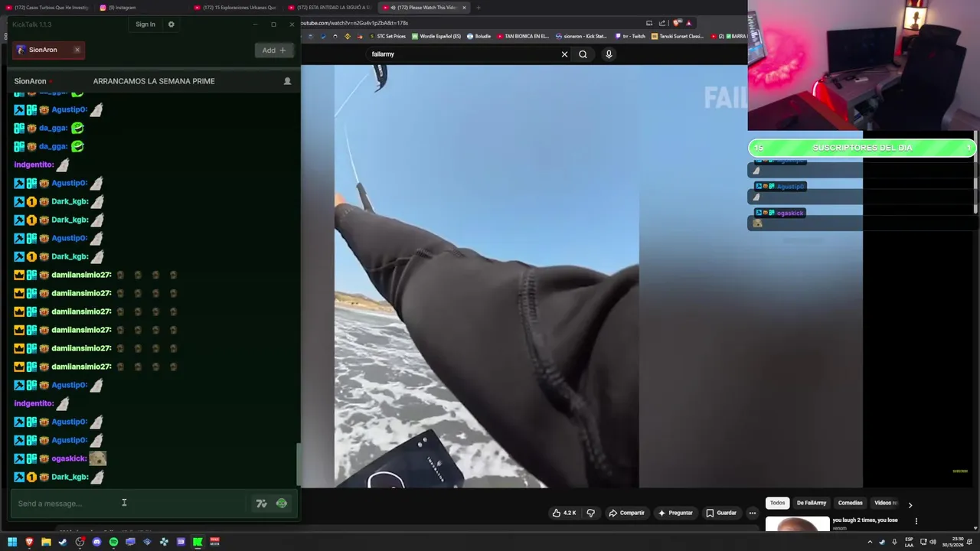Image resolution: width=980 pixels, height=551 pixels.
Task: Select the Todos filter chip
Action: [x=777, y=503]
